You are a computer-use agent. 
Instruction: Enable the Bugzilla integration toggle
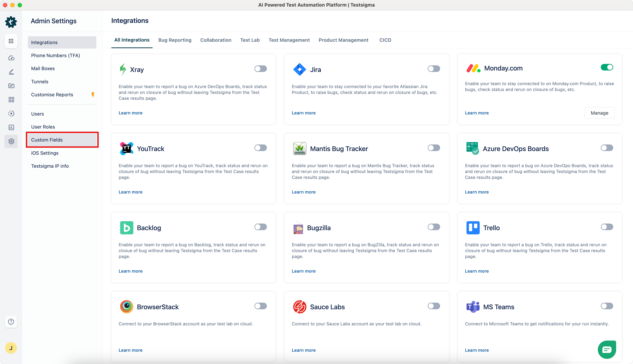(434, 227)
